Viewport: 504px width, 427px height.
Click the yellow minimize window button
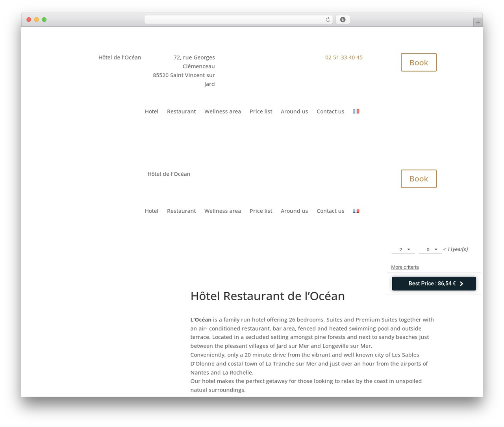coord(37,20)
